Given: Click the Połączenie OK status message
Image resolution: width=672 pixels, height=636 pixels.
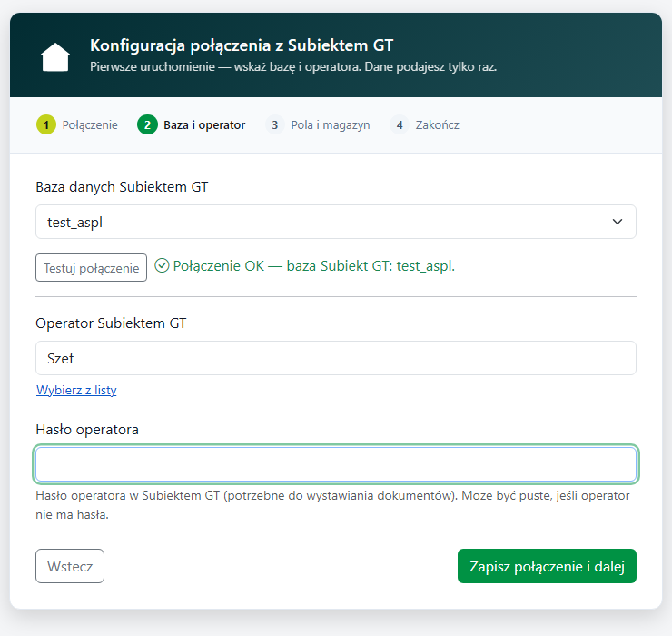Looking at the screenshot, I should (313, 266).
